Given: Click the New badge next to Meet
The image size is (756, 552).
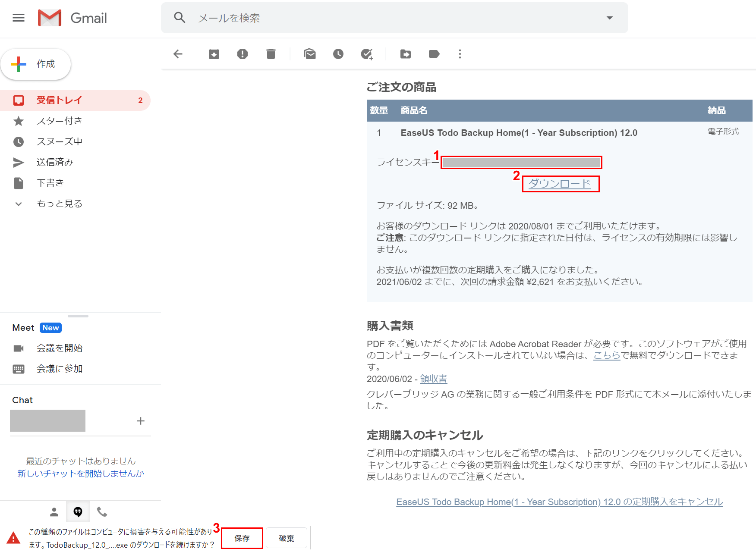Looking at the screenshot, I should [x=50, y=328].
